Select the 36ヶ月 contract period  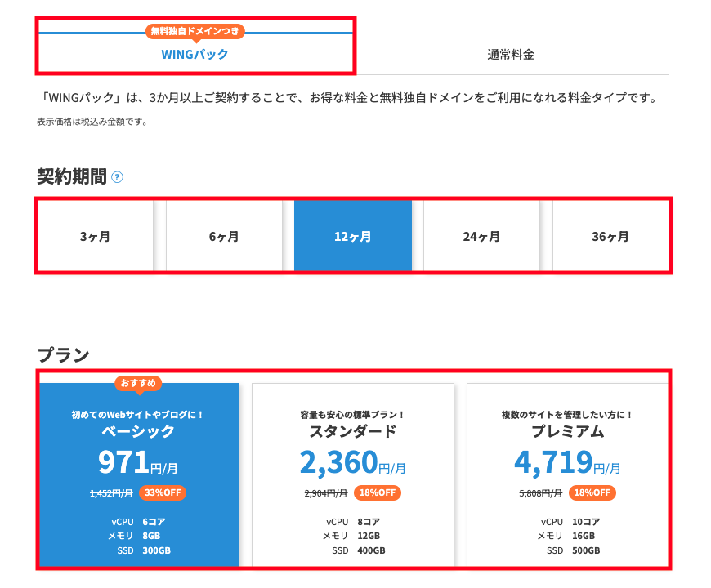610,236
